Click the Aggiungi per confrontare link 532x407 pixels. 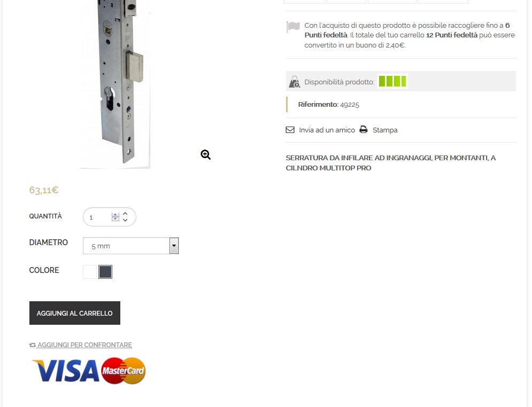84,345
